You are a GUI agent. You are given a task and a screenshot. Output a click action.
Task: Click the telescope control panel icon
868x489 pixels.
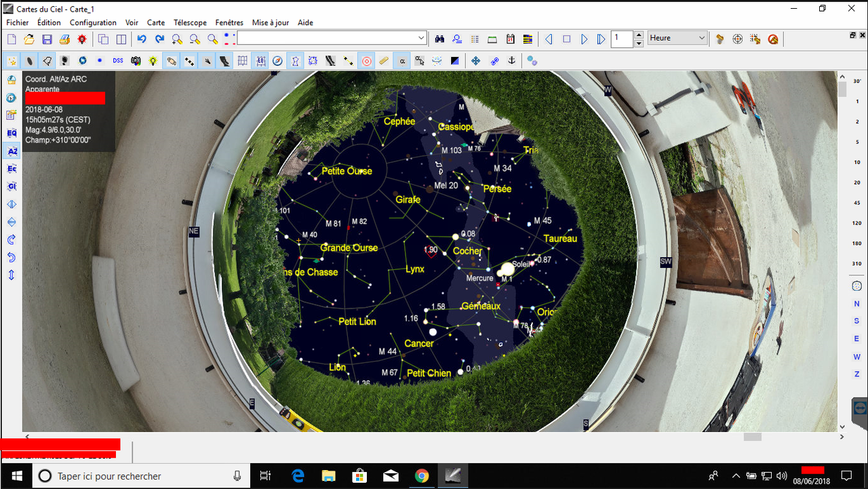pos(720,39)
